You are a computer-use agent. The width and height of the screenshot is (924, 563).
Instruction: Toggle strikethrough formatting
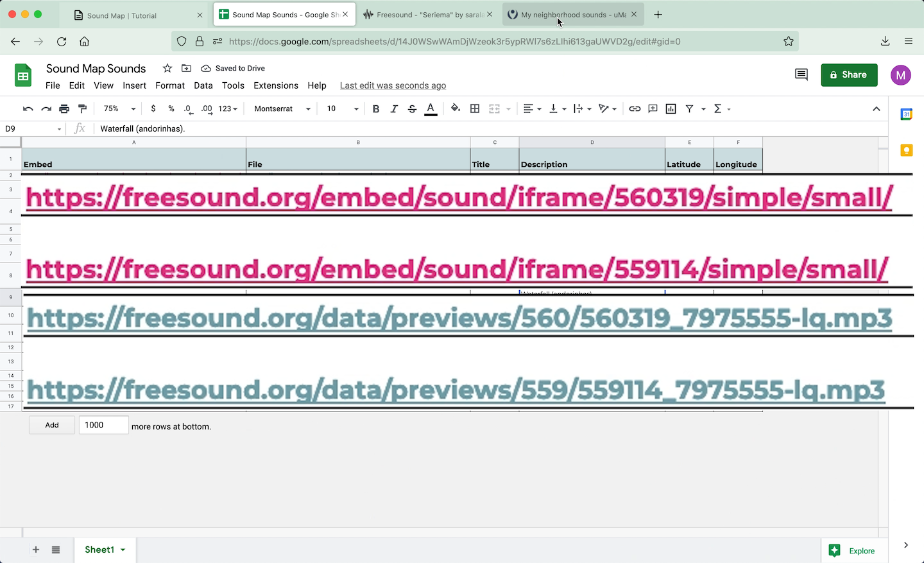click(412, 109)
